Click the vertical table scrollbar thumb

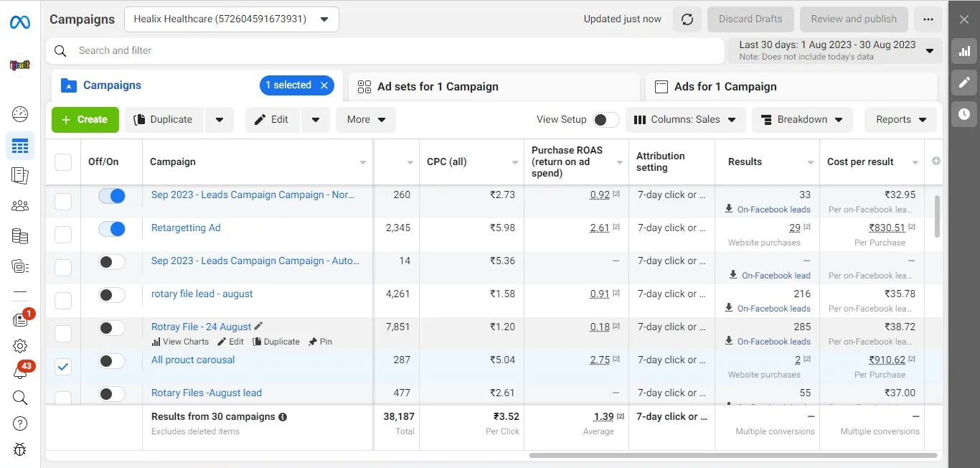click(x=937, y=215)
